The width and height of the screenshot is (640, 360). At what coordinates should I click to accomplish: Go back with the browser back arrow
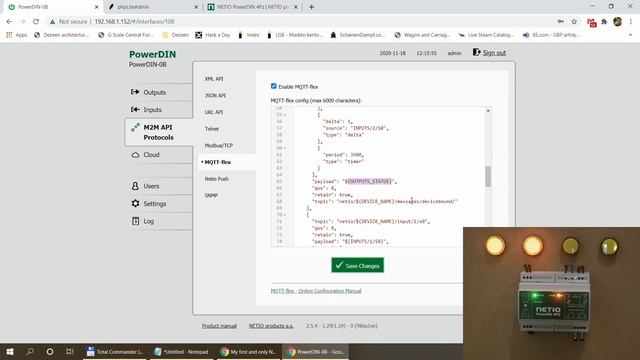coord(9,22)
